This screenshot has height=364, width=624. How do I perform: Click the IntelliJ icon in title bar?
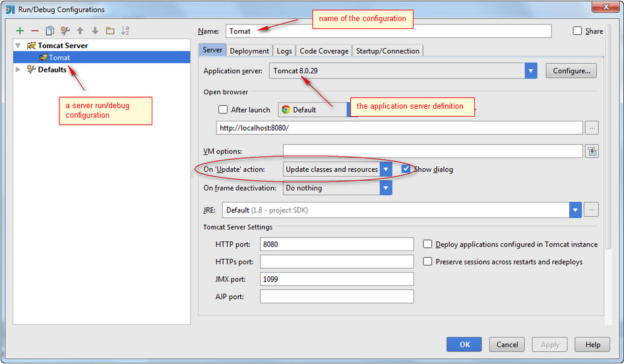point(11,9)
